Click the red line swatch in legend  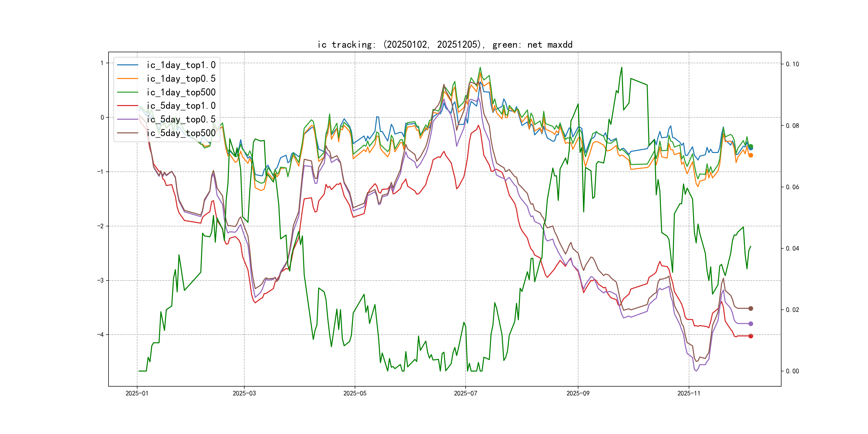click(x=127, y=106)
